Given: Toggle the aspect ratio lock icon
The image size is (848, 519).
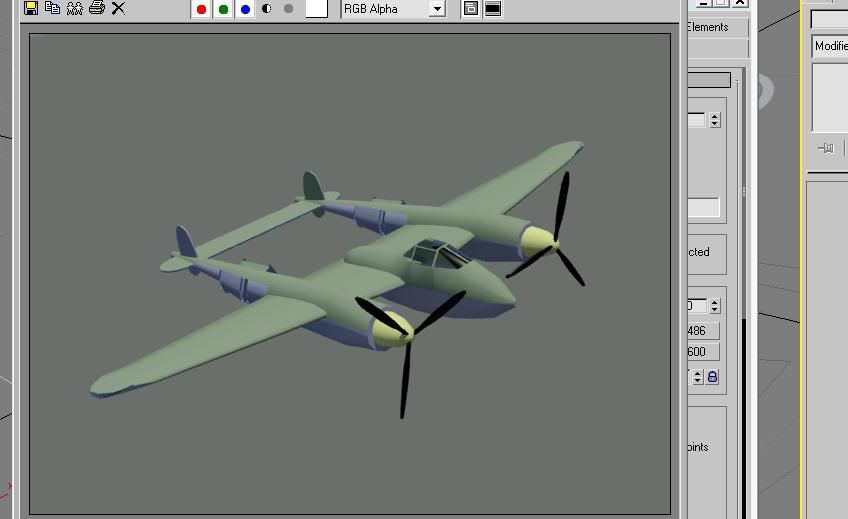Looking at the screenshot, I should pos(712,377).
